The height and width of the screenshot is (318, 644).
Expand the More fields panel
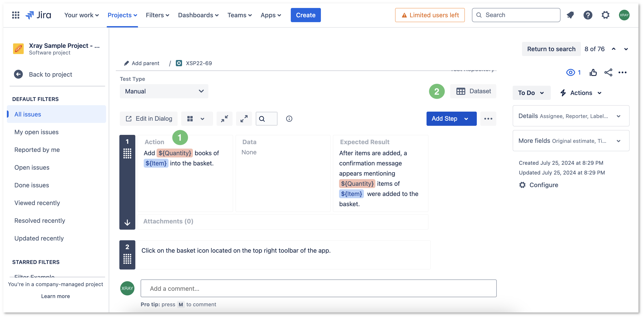pos(571,141)
